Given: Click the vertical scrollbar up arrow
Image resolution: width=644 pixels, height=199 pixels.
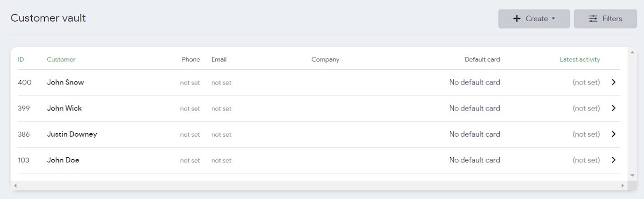Looking at the screenshot, I should point(632,51).
